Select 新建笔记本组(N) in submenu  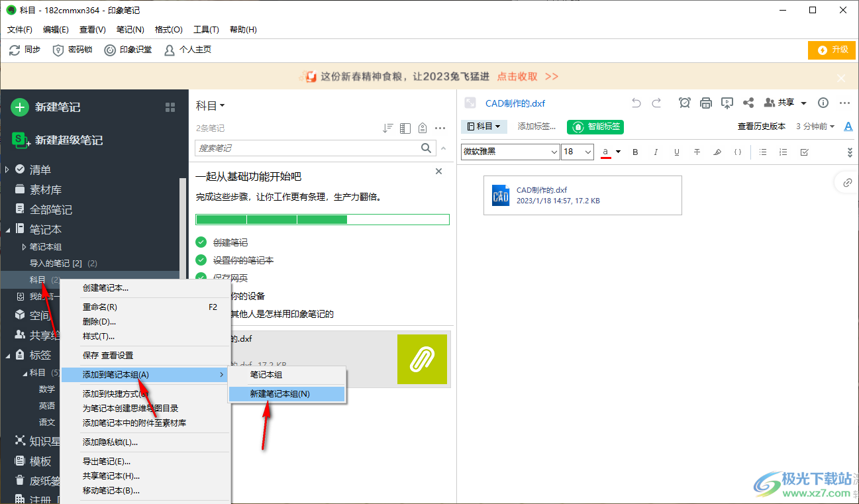tap(287, 393)
